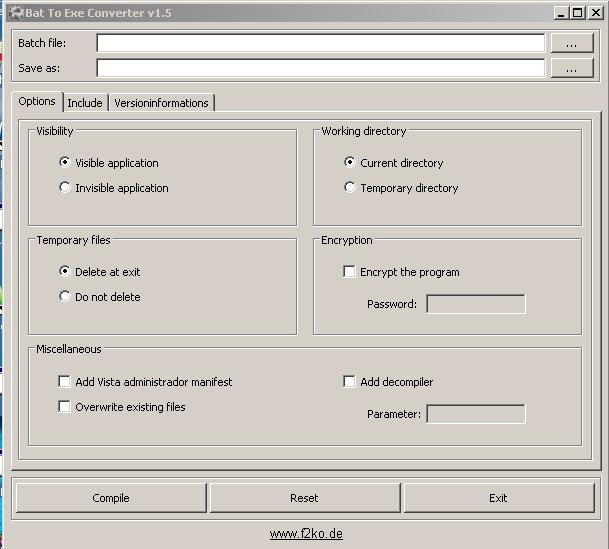
Task: Click the Bat To Exe Converter title icon
Action: (16, 13)
